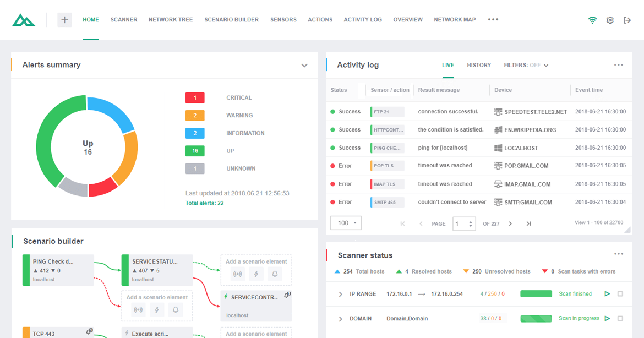Open the FILTERS: OFF dropdown
644x338 pixels.
pos(526,65)
